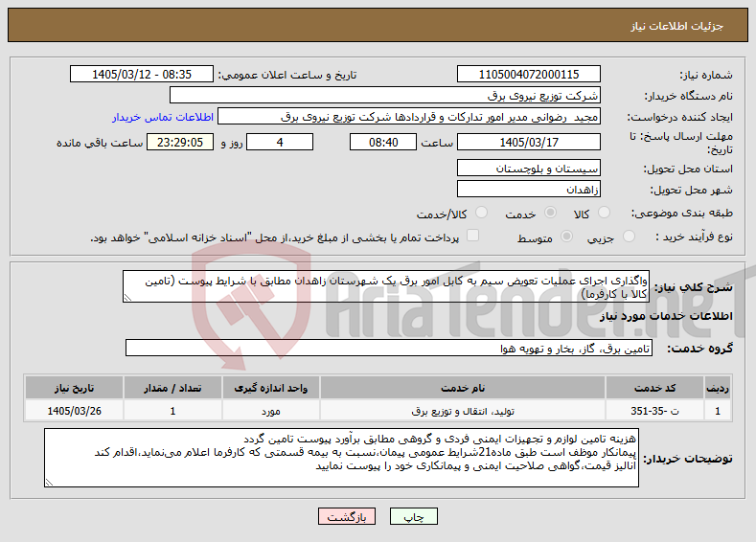756x542 pixels.
Task: Click the بازگشت back button
Action: [347, 516]
